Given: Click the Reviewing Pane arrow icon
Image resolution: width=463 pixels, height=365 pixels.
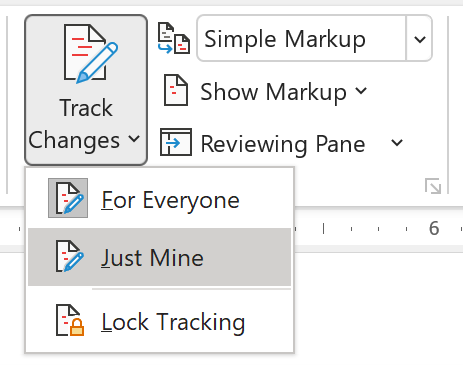Looking at the screenshot, I should [x=176, y=142].
